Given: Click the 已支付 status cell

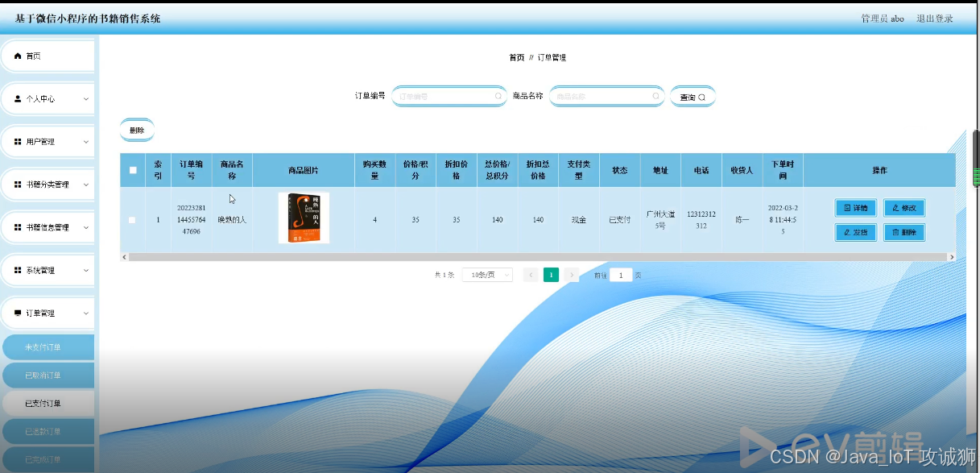Looking at the screenshot, I should tap(620, 219).
